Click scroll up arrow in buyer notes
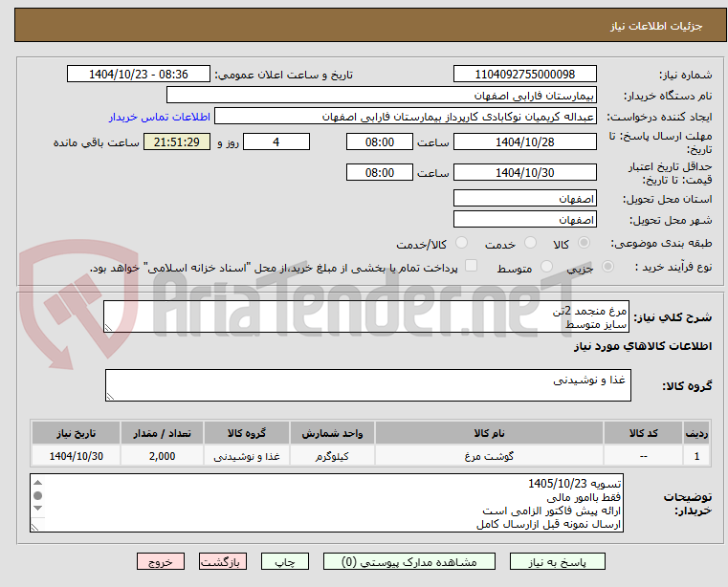The height and width of the screenshot is (587, 728). (x=38, y=483)
